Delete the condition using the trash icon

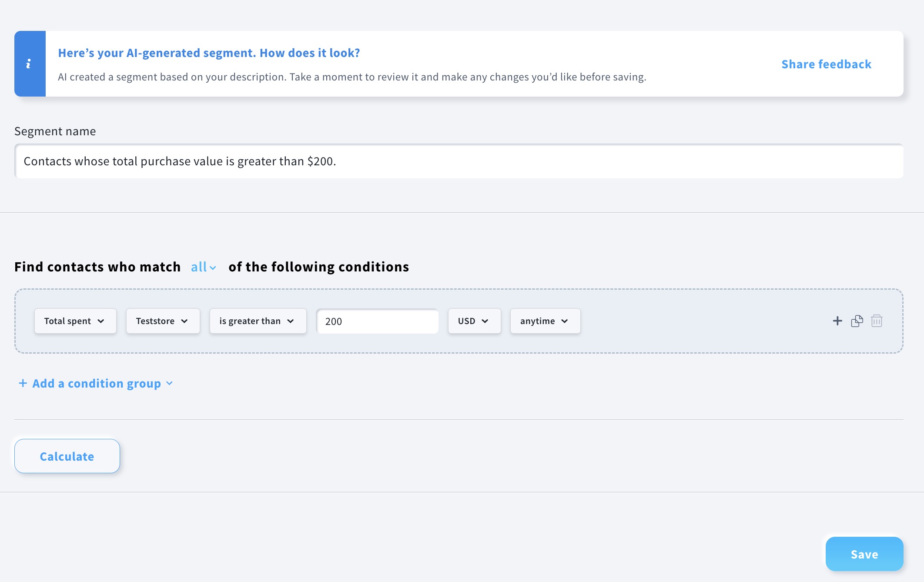[877, 321]
